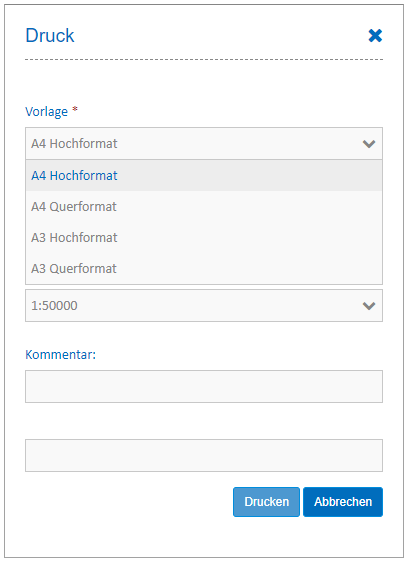Image resolution: width=408 pixels, height=564 pixels.
Task: Click the Kommentar: label text
Action: click(60, 355)
